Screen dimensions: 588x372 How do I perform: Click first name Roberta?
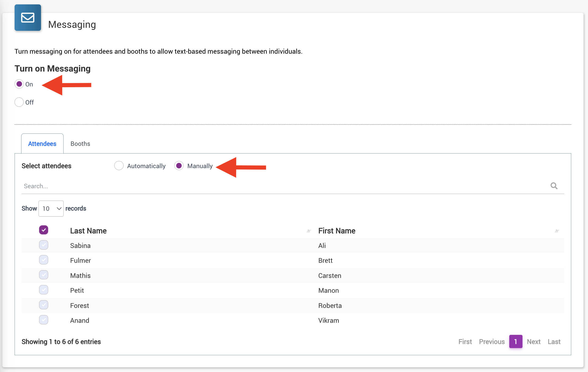[330, 305]
